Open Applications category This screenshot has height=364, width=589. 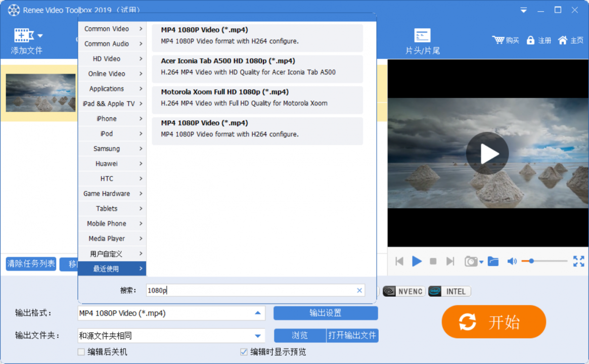click(x=112, y=89)
